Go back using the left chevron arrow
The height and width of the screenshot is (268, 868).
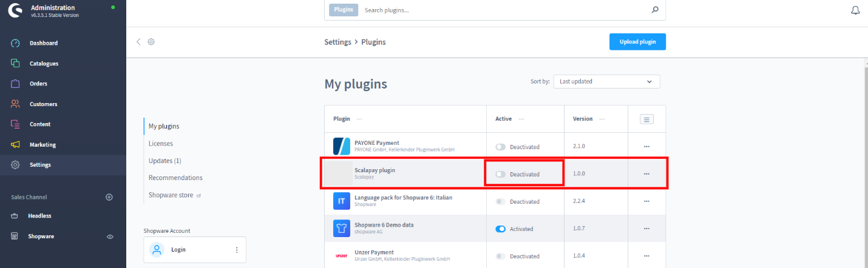pyautogui.click(x=138, y=42)
